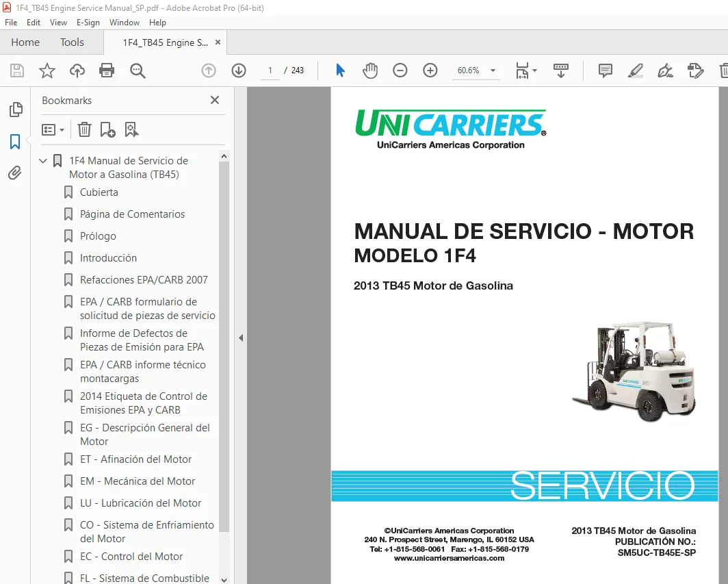728x584 pixels.
Task: Open 2014 Etiqueta de Control de Emisiones bookmark
Action: [x=144, y=403]
